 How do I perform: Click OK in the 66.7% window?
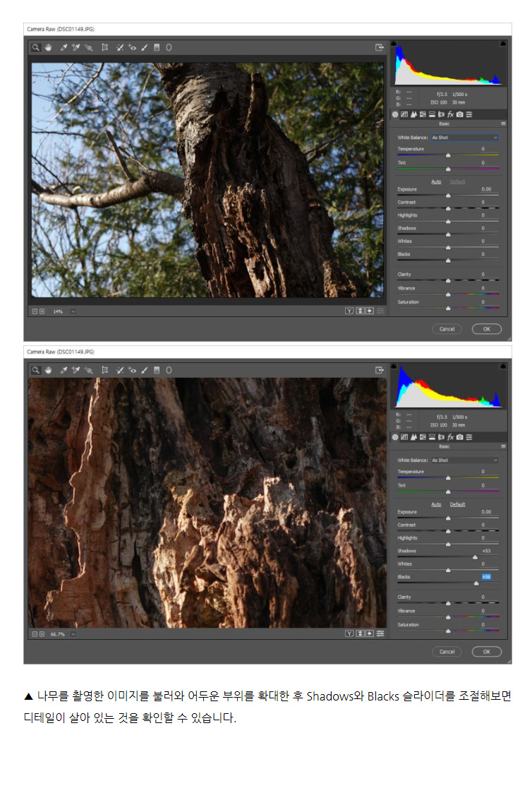tap(487, 652)
